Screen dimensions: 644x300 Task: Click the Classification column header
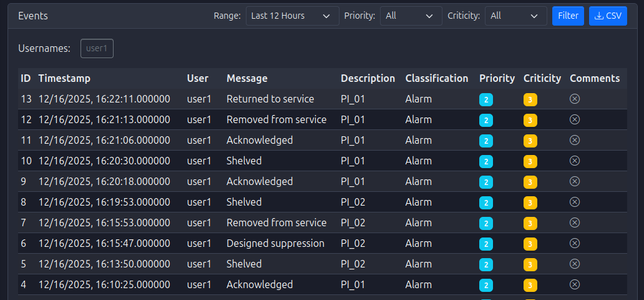tap(437, 78)
